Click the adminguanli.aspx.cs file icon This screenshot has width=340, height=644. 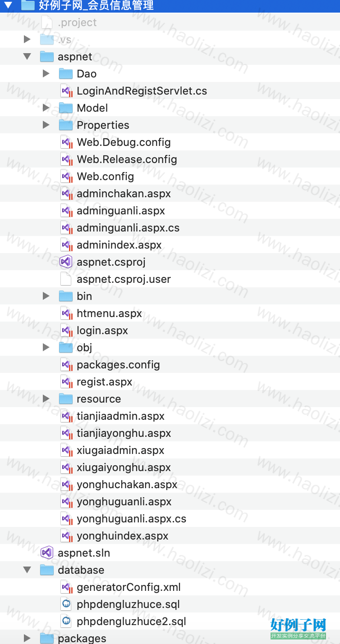pos(66,228)
